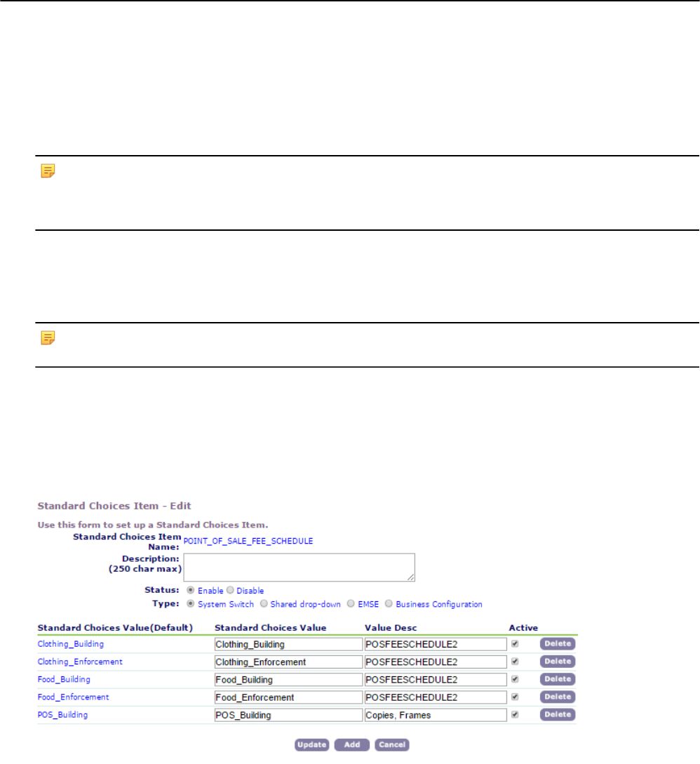Image resolution: width=700 pixels, height=764 pixels.
Task: Open the Clothing_Enforcement default value link
Action: click(80, 662)
